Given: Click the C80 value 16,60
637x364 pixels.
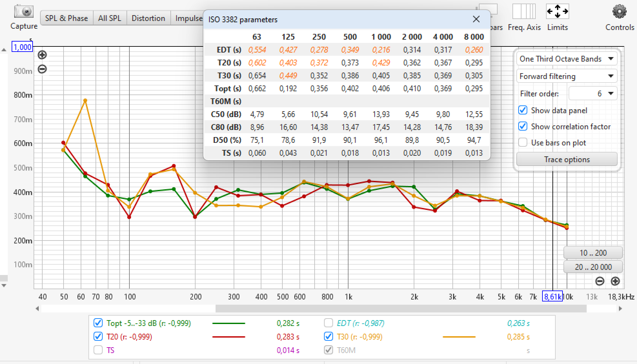Looking at the screenshot, I should [288, 127].
